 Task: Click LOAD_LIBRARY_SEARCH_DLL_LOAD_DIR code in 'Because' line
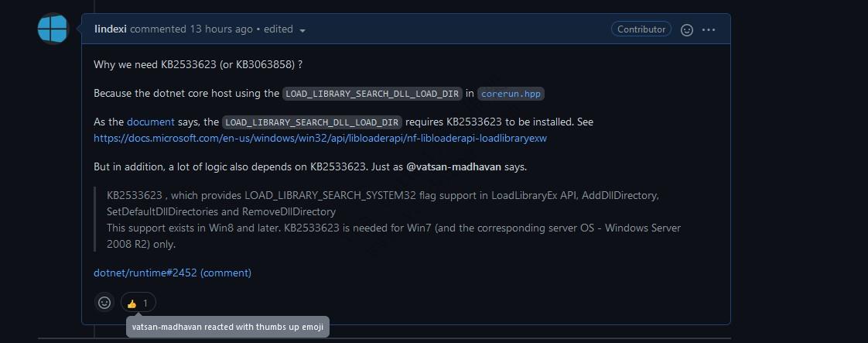tap(372, 94)
